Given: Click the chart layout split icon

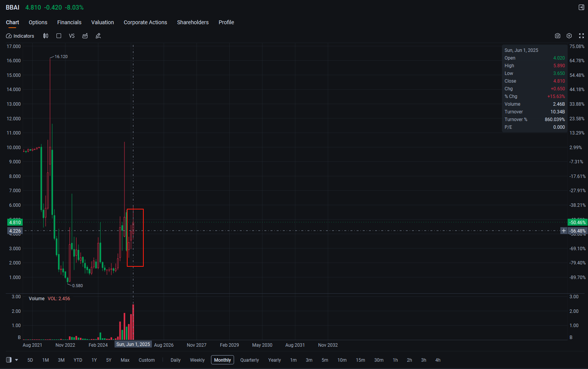Looking at the screenshot, I should click(9, 360).
